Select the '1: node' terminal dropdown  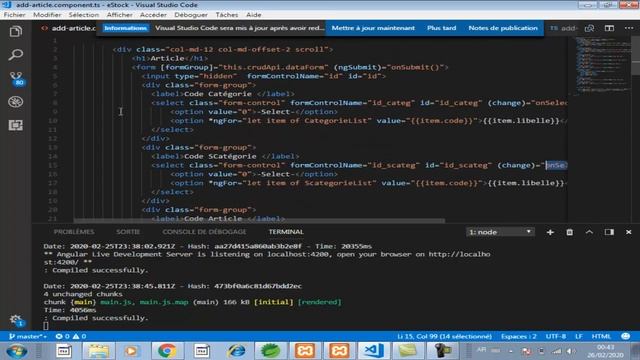(x=500, y=232)
